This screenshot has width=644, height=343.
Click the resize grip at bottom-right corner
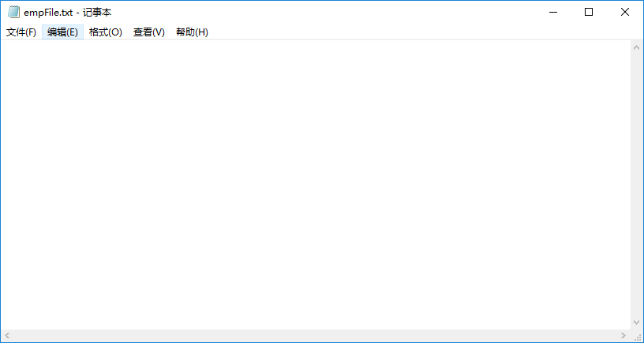tap(636, 336)
